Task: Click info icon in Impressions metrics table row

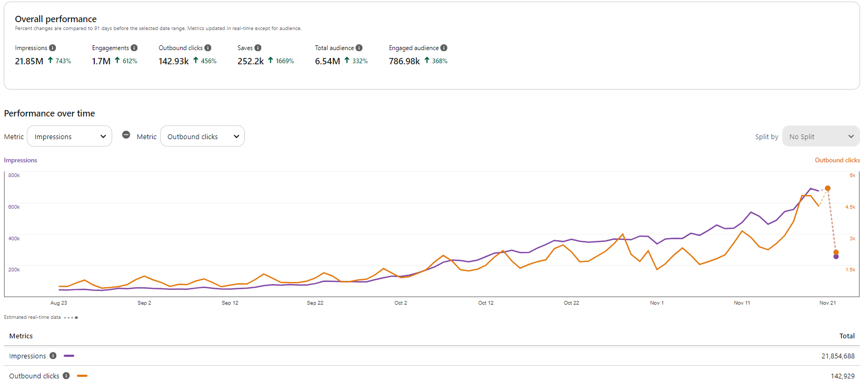Action: click(53, 356)
